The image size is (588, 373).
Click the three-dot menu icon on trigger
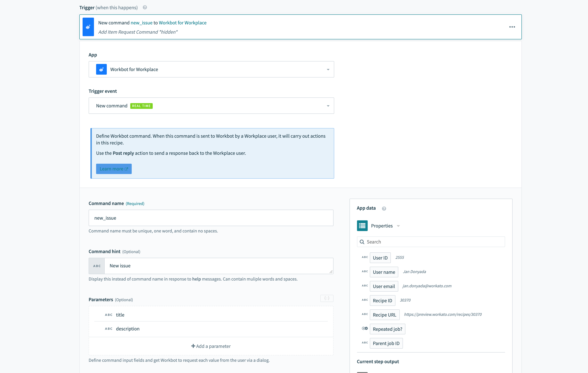(512, 27)
